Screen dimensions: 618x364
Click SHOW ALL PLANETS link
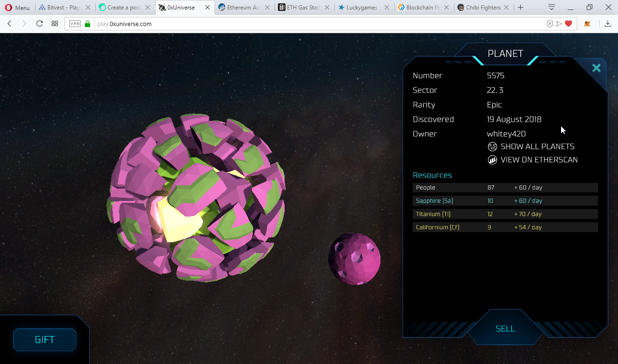click(x=537, y=146)
